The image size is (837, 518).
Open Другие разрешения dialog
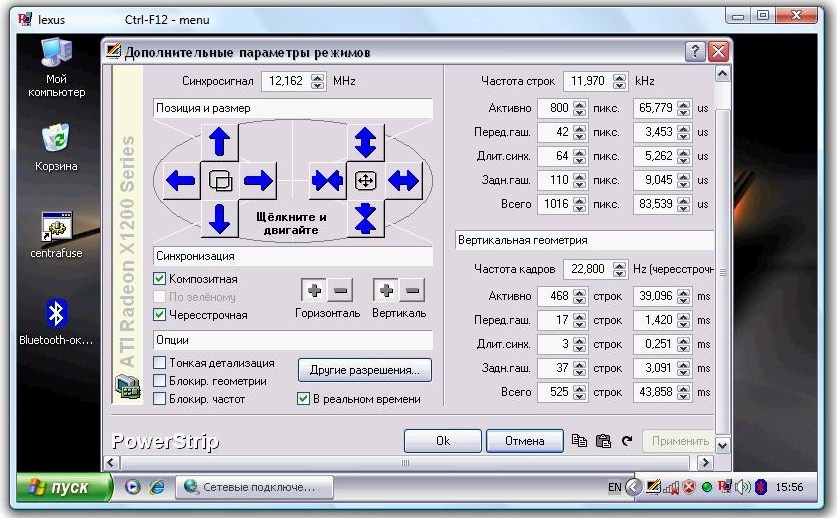click(364, 369)
